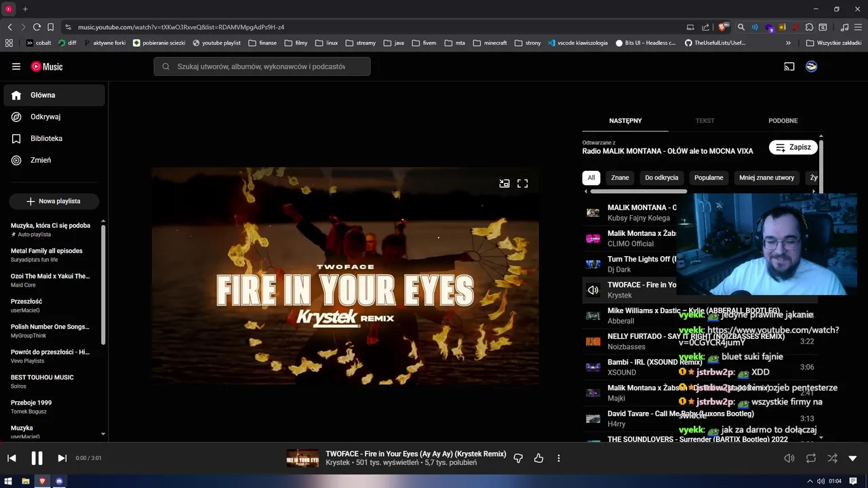
Task: Save the queue with Zapisz button
Action: (x=793, y=147)
